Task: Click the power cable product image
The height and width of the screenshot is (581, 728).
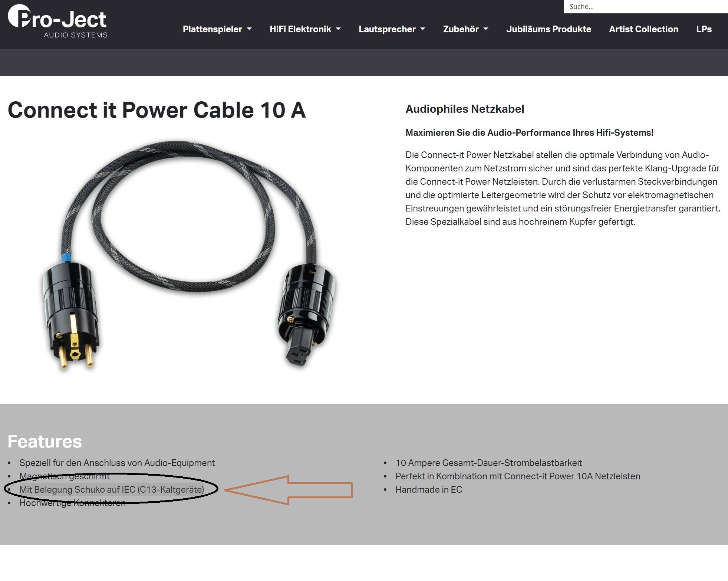Action: pyautogui.click(x=189, y=255)
